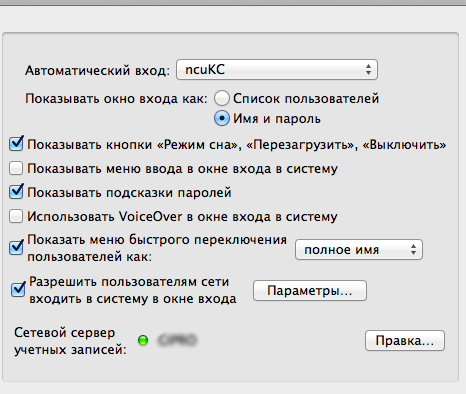Toggle Разрешить пользователям сети checkbox

(x=18, y=289)
